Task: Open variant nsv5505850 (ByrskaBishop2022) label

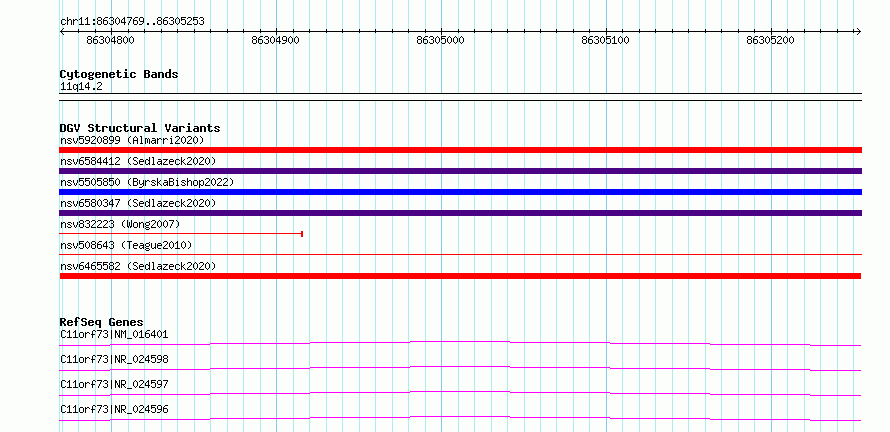Action: (147, 182)
